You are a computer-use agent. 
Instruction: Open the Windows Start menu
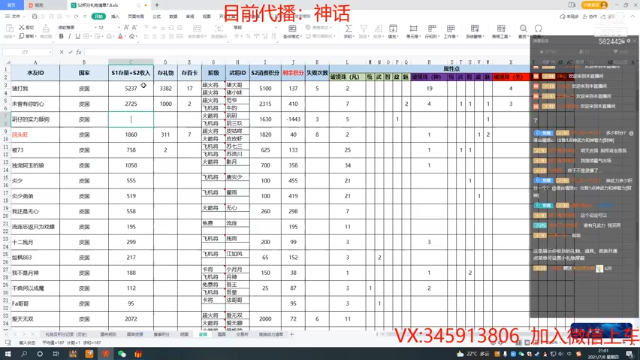coord(8,354)
